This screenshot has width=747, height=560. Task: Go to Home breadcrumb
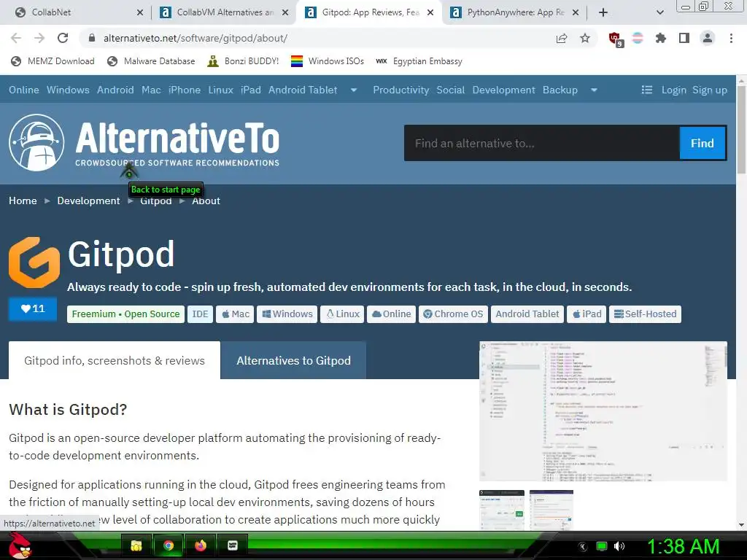(23, 201)
